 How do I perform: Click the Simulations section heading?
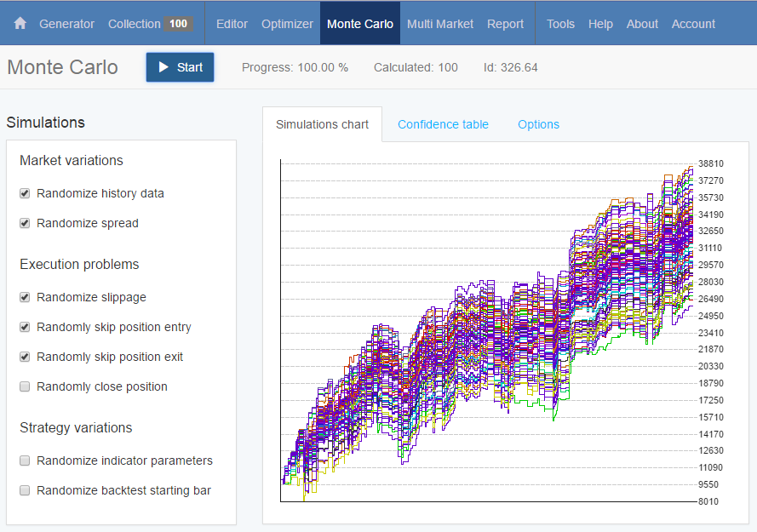45,123
